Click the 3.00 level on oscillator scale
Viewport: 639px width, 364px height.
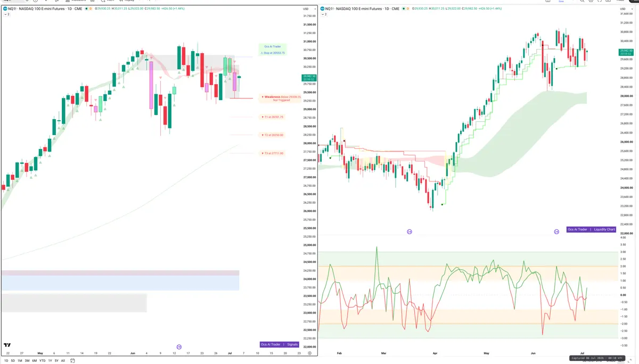coord(622,252)
